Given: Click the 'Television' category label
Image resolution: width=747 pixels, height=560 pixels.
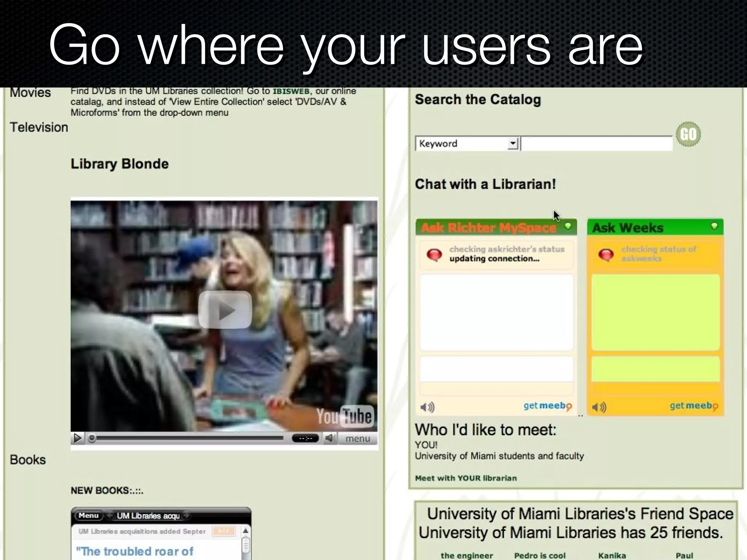Looking at the screenshot, I should [x=39, y=127].
